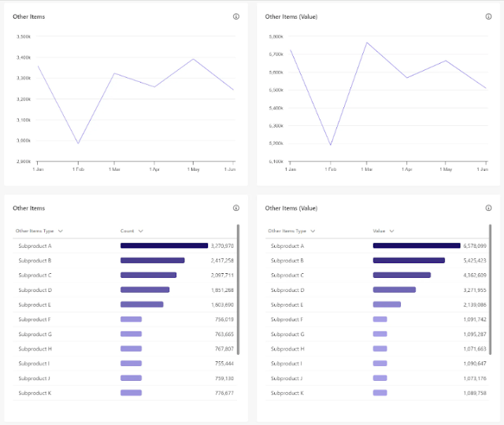Image resolution: width=504 pixels, height=425 pixels.
Task: Click the value 2,139,086
Action: [x=475, y=305]
